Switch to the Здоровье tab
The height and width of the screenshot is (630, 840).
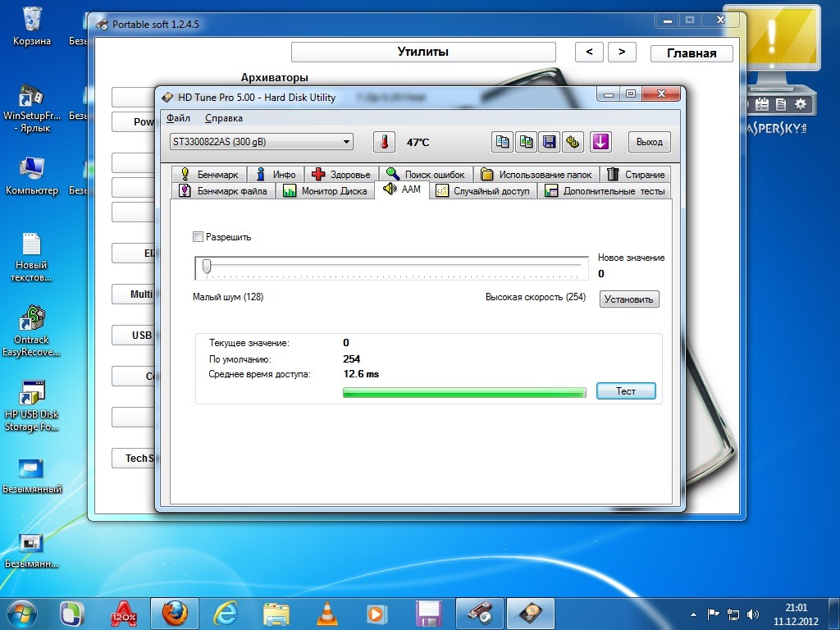click(x=341, y=174)
